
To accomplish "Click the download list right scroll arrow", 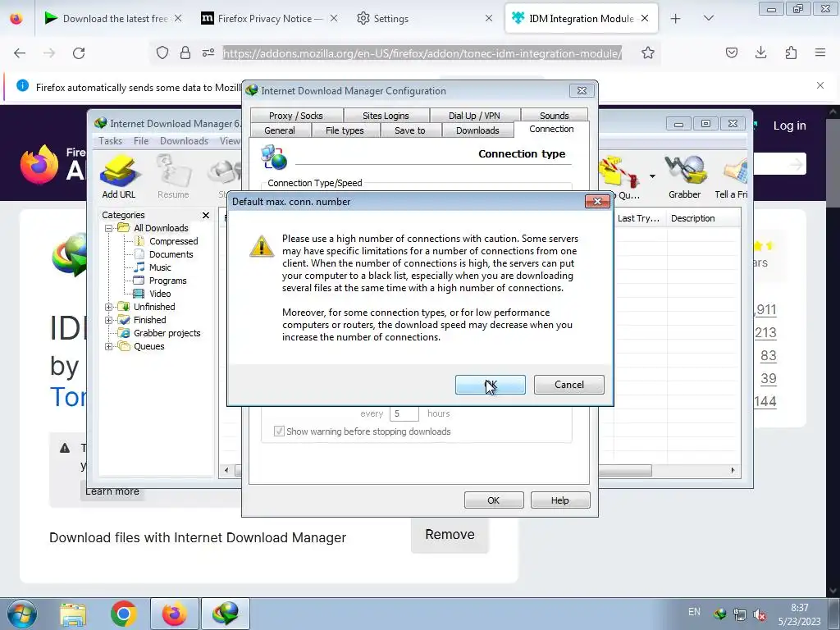I will click(733, 470).
